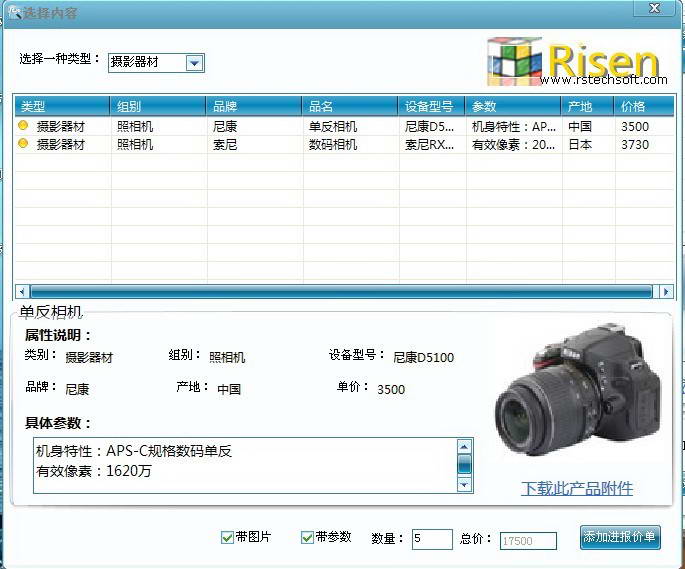Click the yellow icon of the 尼康 row
The image size is (685, 569).
click(23, 126)
